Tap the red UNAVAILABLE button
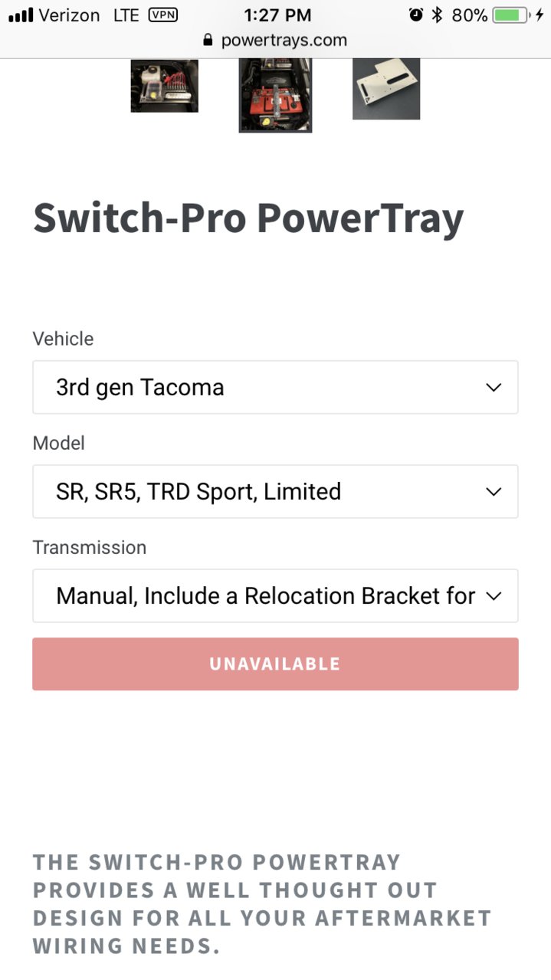 pyautogui.click(x=275, y=664)
